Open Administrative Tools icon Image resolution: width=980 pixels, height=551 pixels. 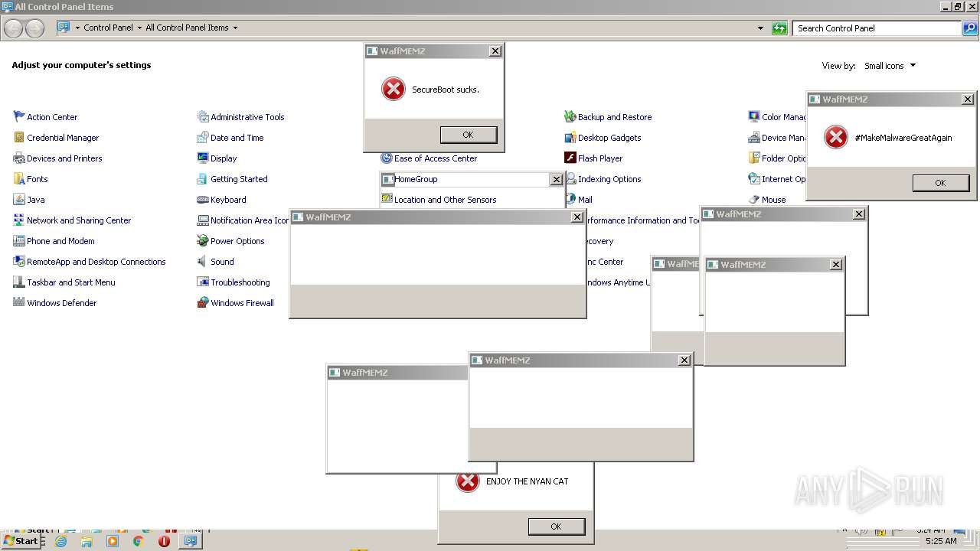pyautogui.click(x=203, y=117)
